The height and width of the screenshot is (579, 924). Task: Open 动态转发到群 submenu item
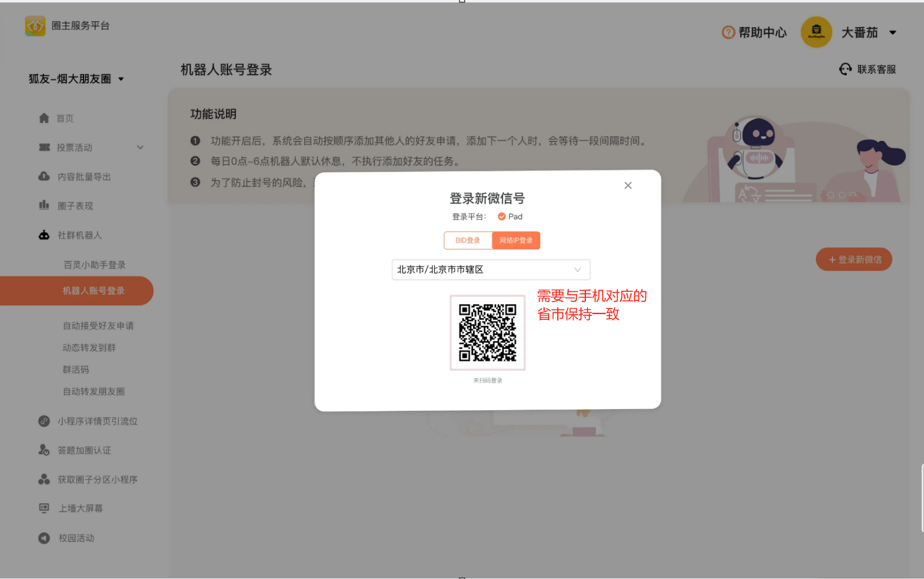pos(89,348)
